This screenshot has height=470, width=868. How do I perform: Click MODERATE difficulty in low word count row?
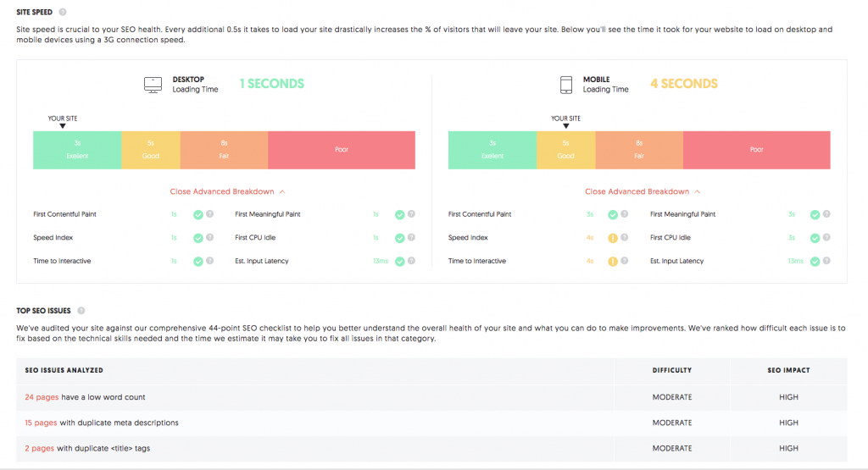672,397
